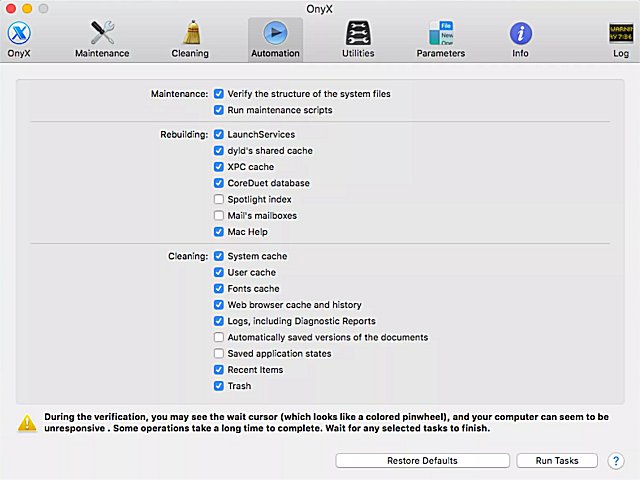Show the Info toolbar icon
The image size is (640, 480).
[520, 34]
